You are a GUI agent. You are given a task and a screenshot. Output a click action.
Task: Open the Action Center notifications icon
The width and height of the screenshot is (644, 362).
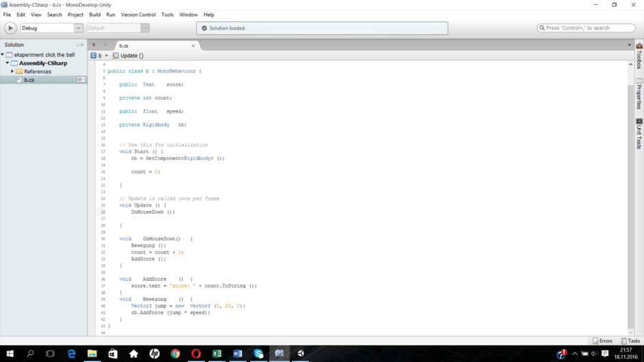pos(605,353)
